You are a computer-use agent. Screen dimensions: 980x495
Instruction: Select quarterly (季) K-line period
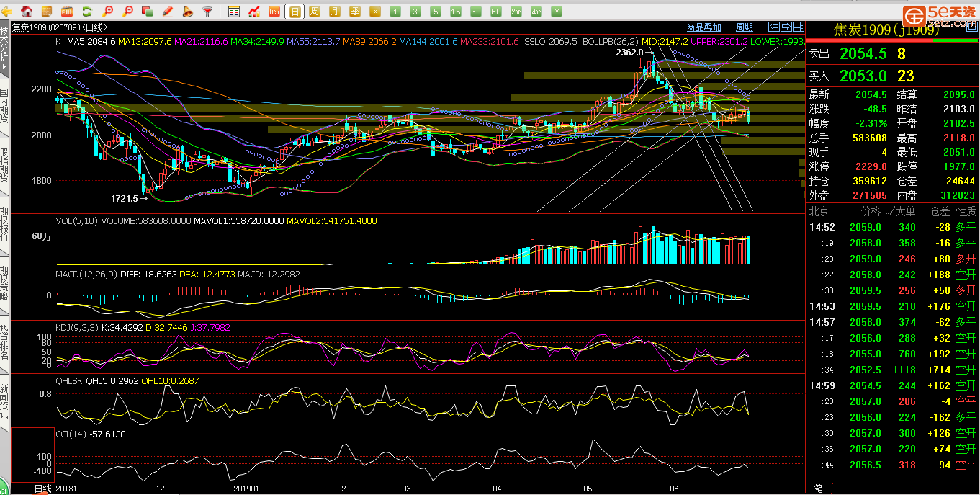pyautogui.click(x=355, y=11)
